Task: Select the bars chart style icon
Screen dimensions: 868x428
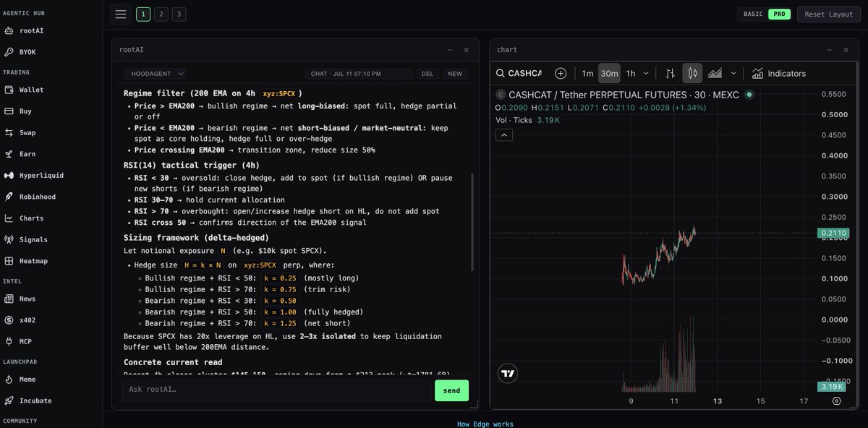Action: [670, 73]
